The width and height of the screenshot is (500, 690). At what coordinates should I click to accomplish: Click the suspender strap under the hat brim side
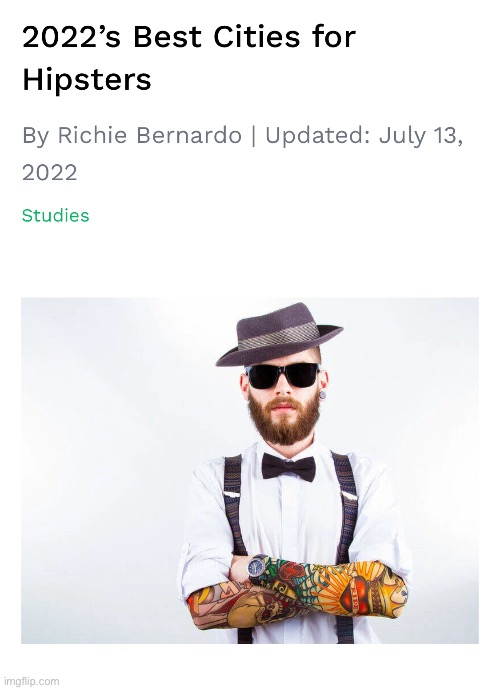coord(235,506)
